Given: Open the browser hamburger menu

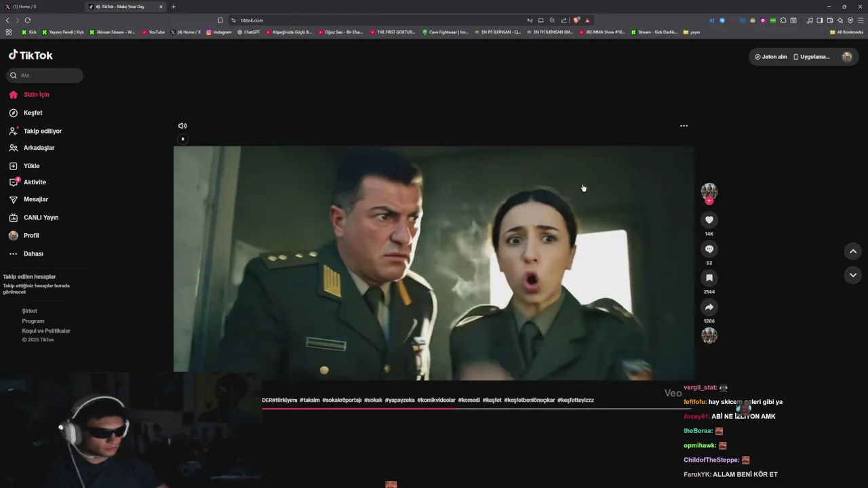Looking at the screenshot, I should [x=861, y=20].
